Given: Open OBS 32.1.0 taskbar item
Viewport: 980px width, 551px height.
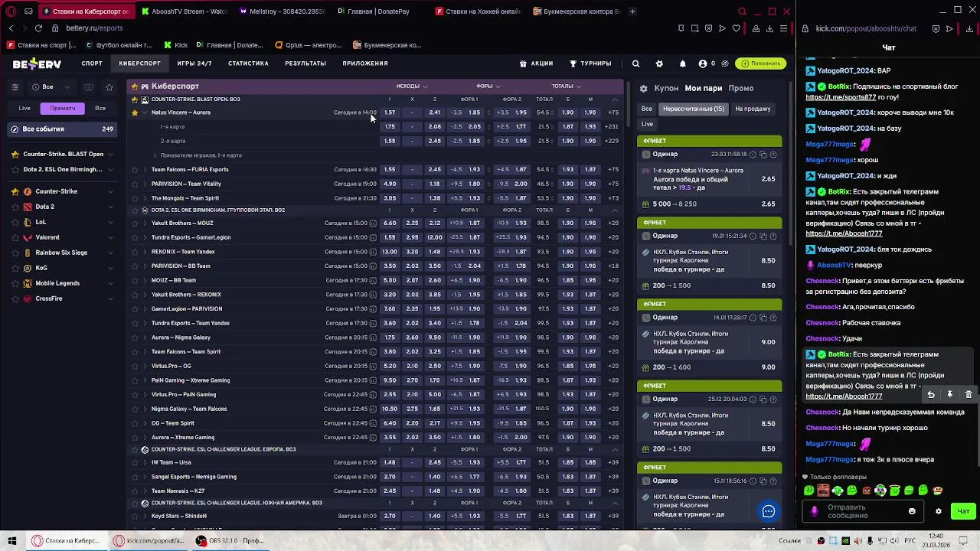Looking at the screenshot, I should [230, 540].
